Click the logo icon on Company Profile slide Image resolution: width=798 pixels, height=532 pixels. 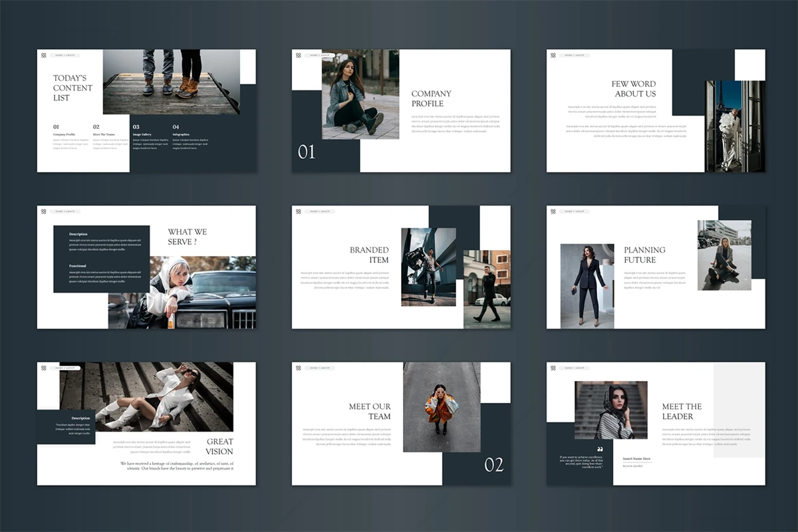(x=299, y=55)
